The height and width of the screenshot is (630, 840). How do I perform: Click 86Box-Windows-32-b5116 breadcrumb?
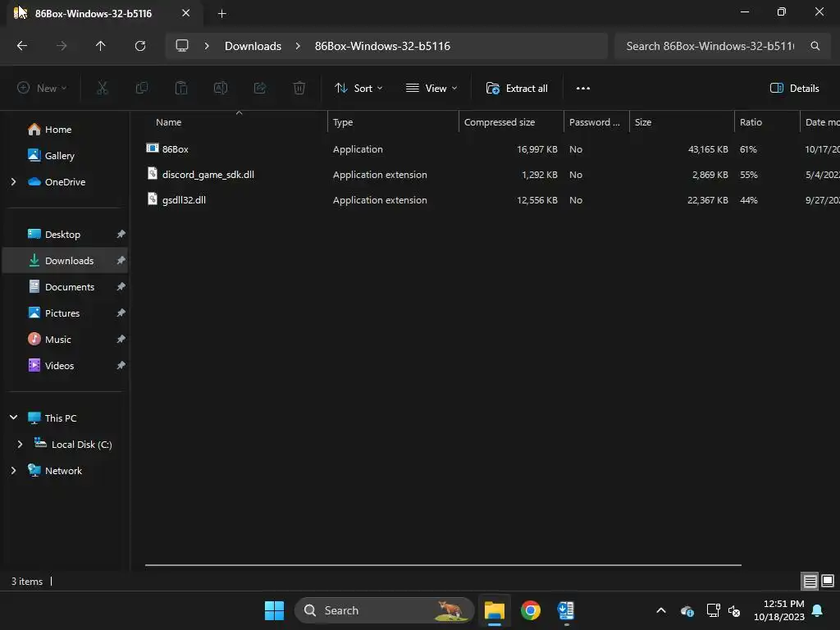pos(382,46)
